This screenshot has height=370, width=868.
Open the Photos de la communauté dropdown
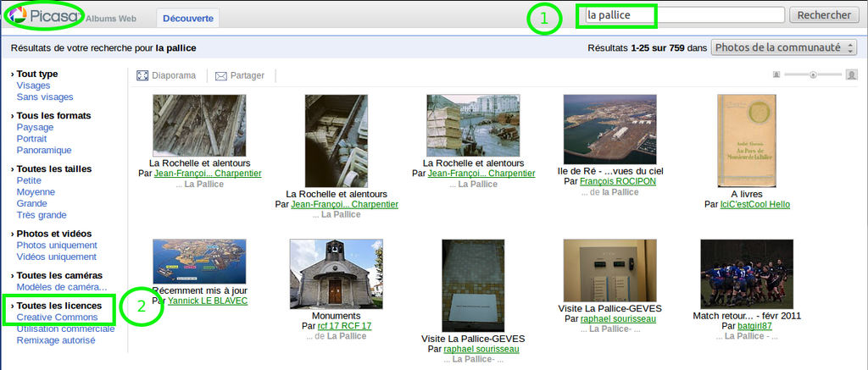784,48
